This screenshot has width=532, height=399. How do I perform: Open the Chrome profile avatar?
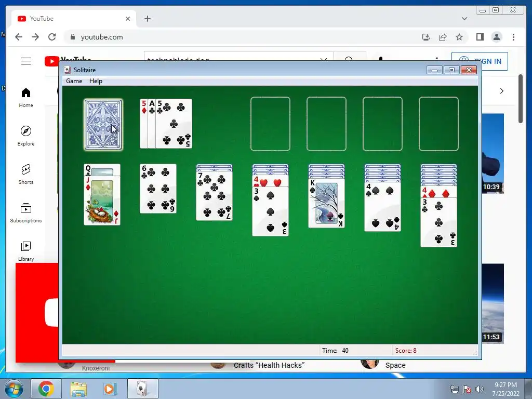[x=497, y=37]
